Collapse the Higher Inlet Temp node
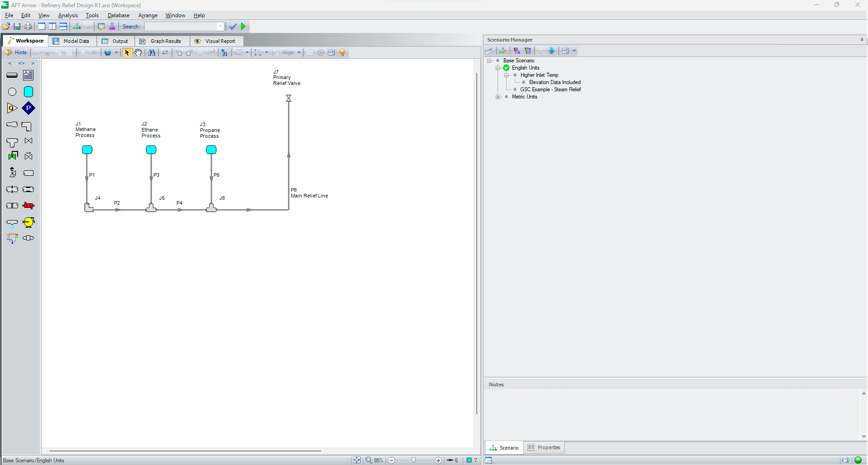868x465 pixels. coord(507,75)
